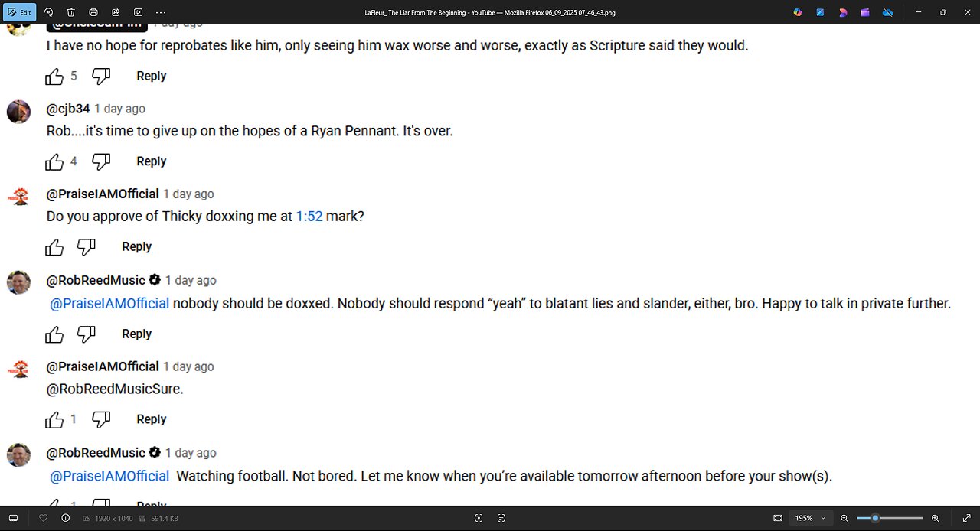Delete the image using the trash icon
980x531 pixels.
(70, 12)
